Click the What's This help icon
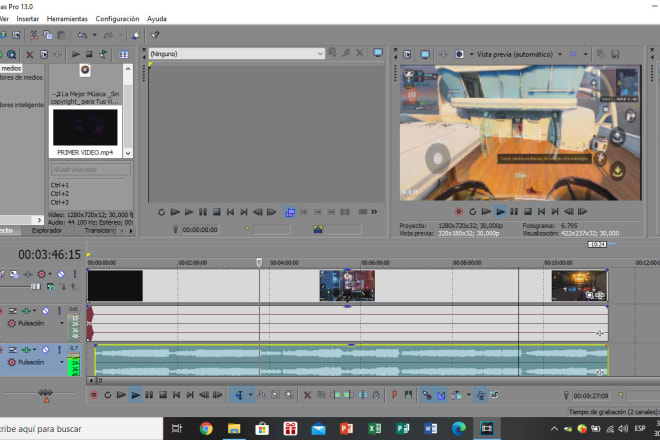 [155, 35]
